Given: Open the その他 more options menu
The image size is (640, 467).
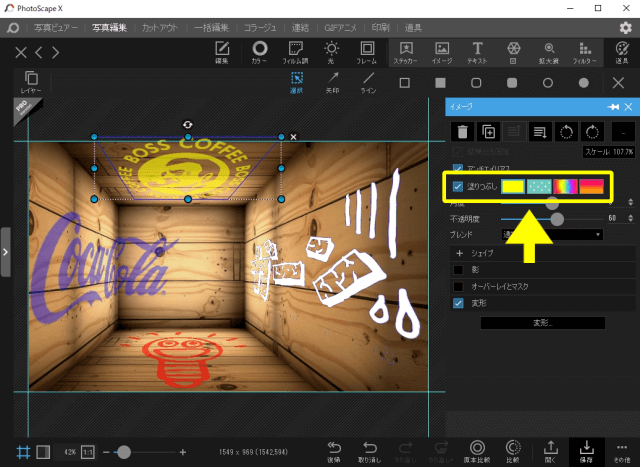Looking at the screenshot, I should coord(621,452).
